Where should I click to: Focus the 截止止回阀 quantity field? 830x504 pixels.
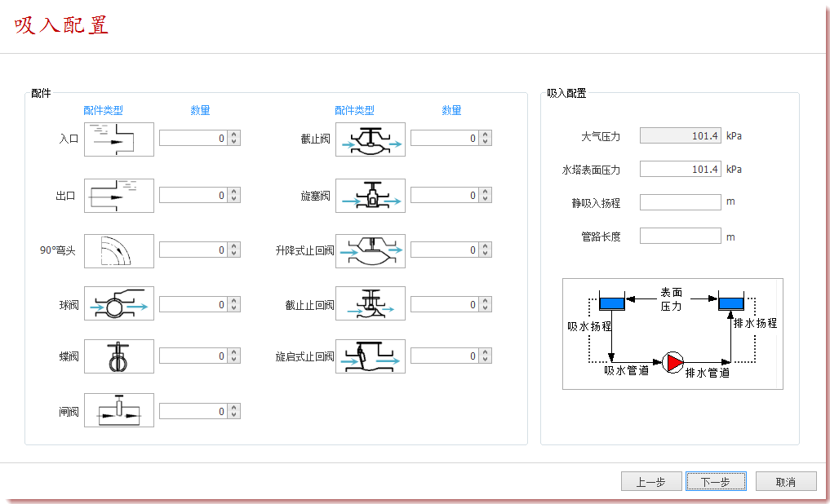[445, 304]
